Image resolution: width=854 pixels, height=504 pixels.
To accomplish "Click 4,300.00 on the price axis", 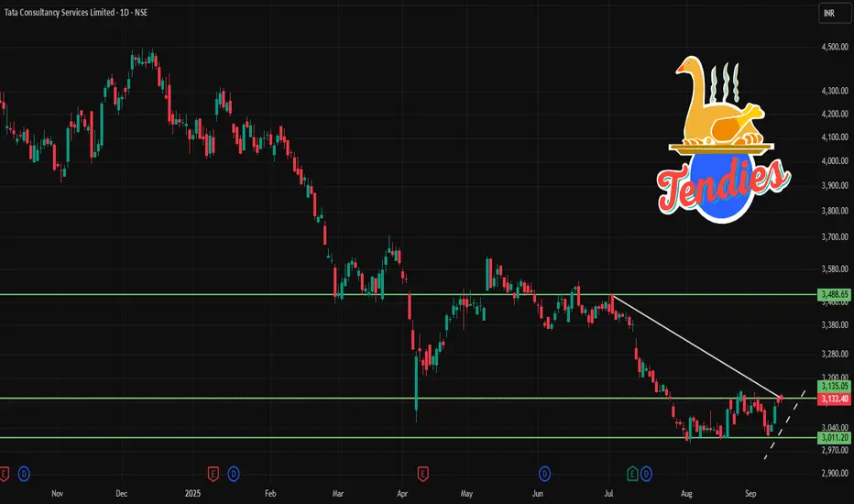I will (x=835, y=91).
